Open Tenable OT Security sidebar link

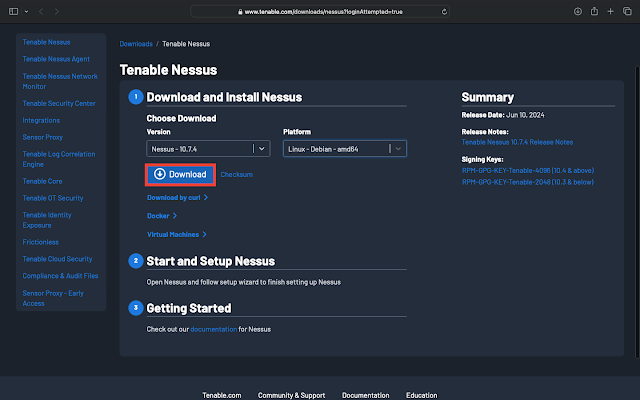(53, 198)
